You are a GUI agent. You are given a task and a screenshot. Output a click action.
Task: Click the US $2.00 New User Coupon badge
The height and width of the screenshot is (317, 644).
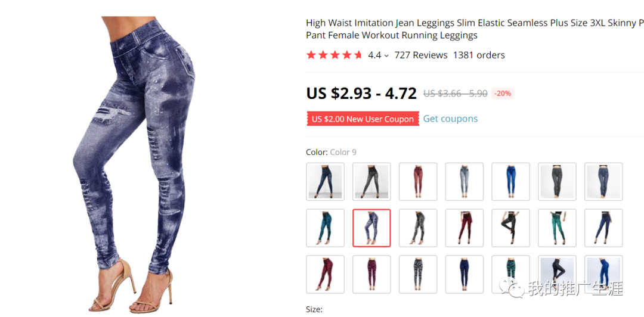[363, 119]
